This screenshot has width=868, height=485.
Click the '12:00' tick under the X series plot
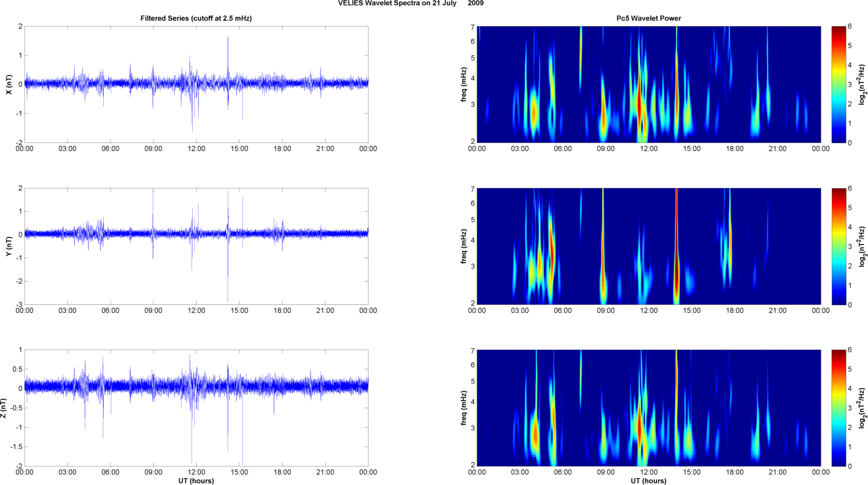[196, 149]
